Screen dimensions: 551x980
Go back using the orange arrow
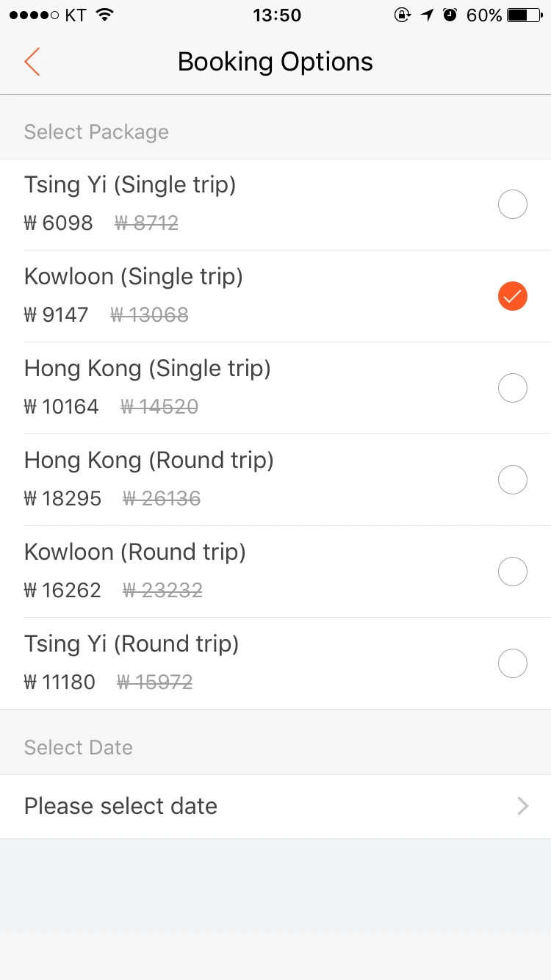pyautogui.click(x=32, y=62)
